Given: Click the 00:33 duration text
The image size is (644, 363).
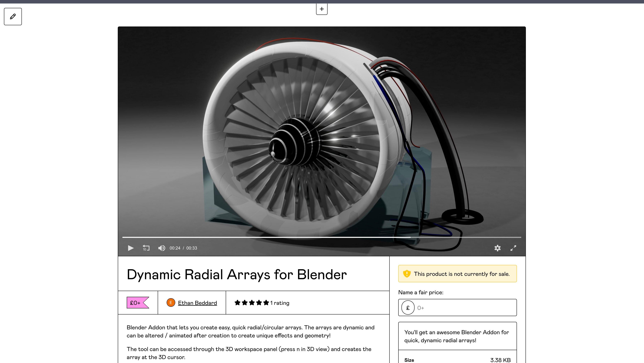Looking at the screenshot, I should [x=192, y=248].
